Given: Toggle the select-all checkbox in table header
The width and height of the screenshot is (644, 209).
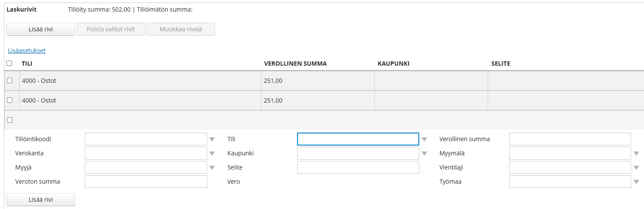Looking at the screenshot, I should 10,64.
